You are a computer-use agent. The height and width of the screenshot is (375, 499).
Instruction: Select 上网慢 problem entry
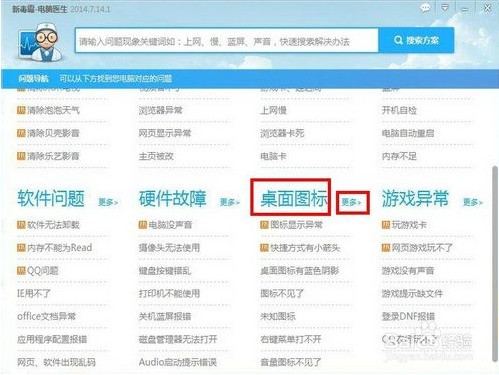coord(273,110)
